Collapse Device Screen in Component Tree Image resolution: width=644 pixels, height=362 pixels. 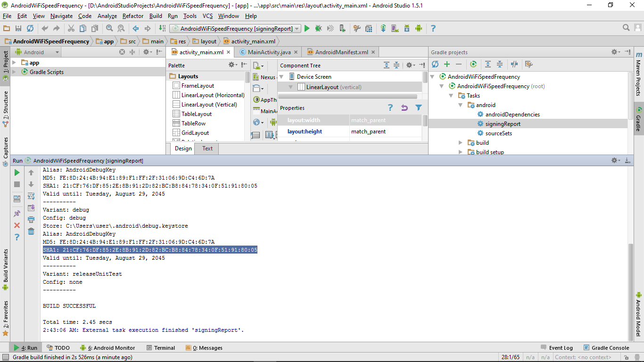pos(281,76)
